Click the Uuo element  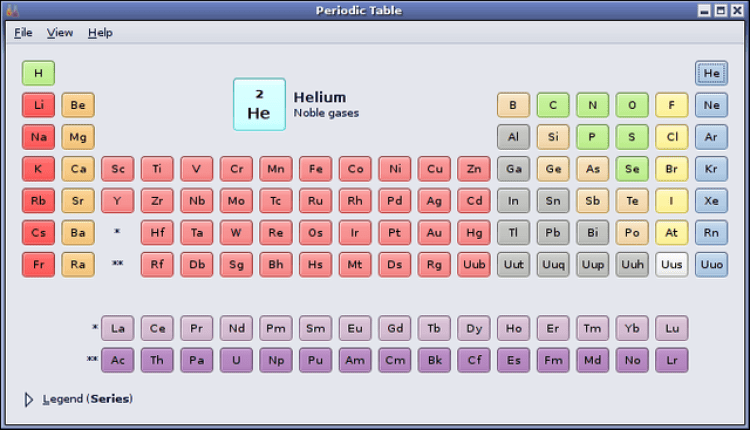tap(711, 265)
